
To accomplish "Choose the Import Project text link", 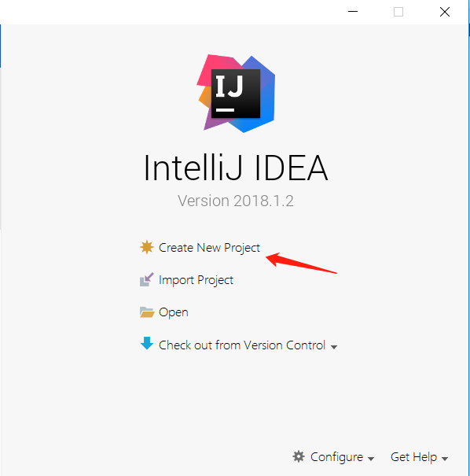I will click(x=196, y=280).
